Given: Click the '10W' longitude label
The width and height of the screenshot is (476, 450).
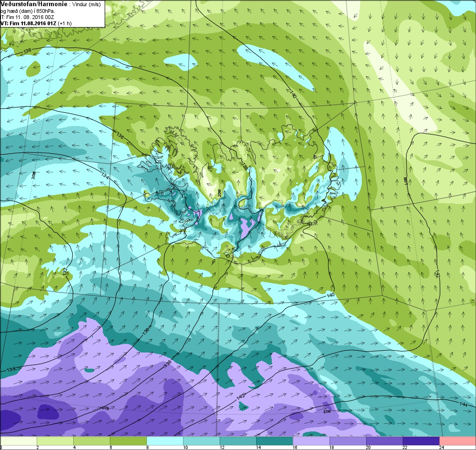Looking at the screenshot, I should click(405, 180).
